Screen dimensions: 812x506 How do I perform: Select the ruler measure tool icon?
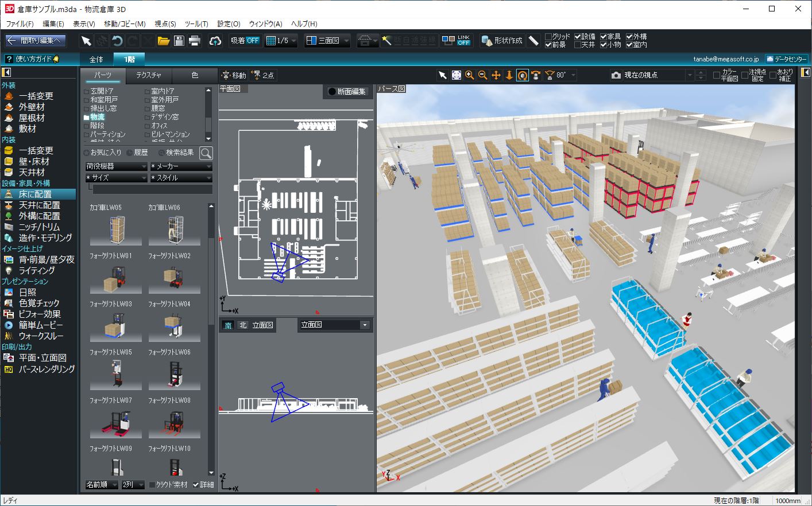click(534, 41)
